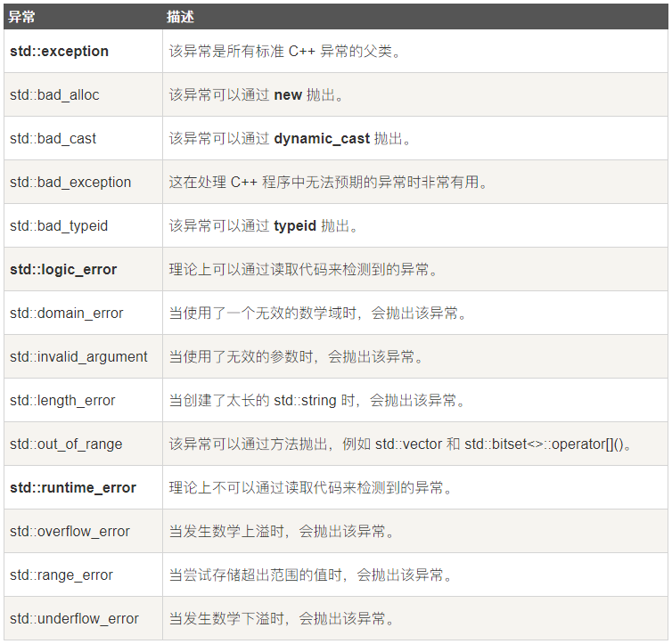The width and height of the screenshot is (672, 644).
Task: Click the bold word new in description
Action: coord(288,94)
